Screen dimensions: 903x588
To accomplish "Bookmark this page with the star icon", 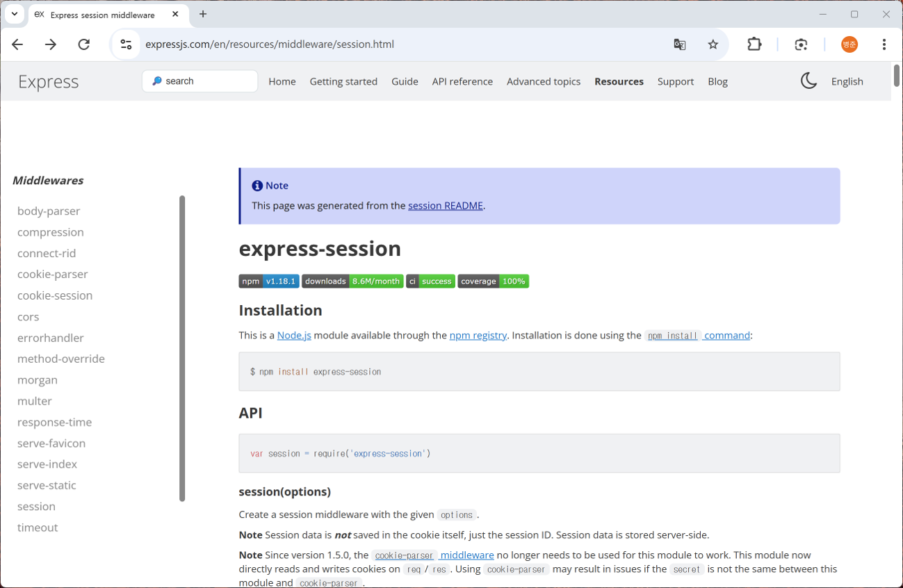I will (x=713, y=44).
